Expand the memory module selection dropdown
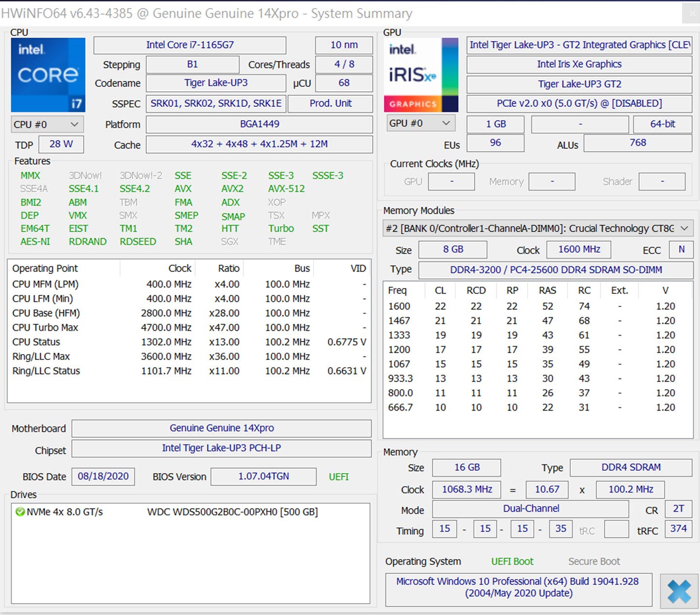The height and width of the screenshot is (615, 700). 684,228
